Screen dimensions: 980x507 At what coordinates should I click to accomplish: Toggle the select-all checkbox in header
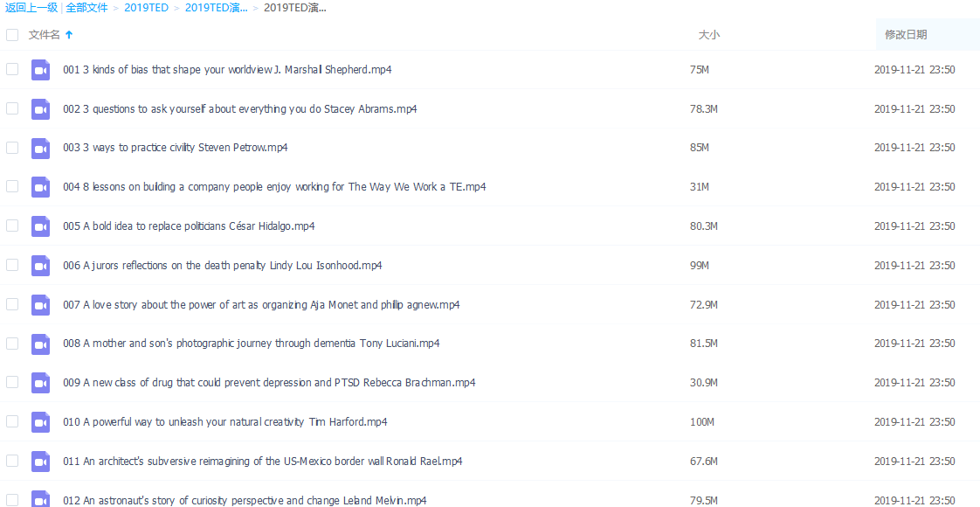(12, 35)
